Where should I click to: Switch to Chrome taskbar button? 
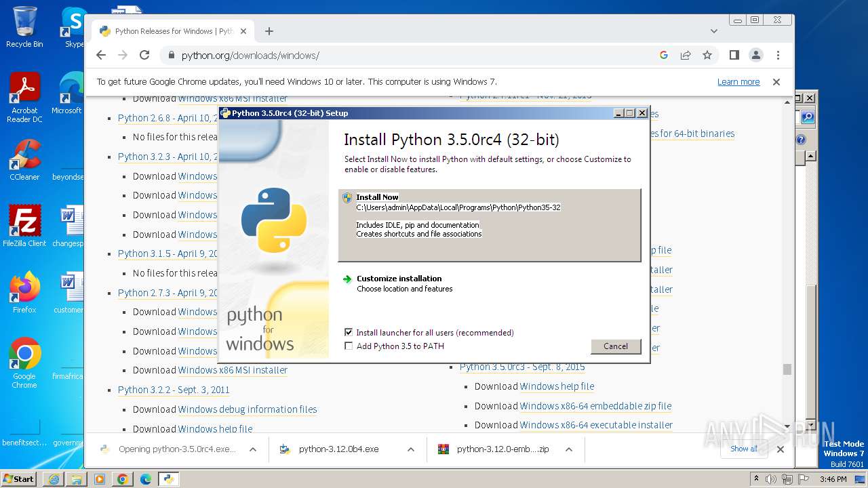(x=123, y=479)
